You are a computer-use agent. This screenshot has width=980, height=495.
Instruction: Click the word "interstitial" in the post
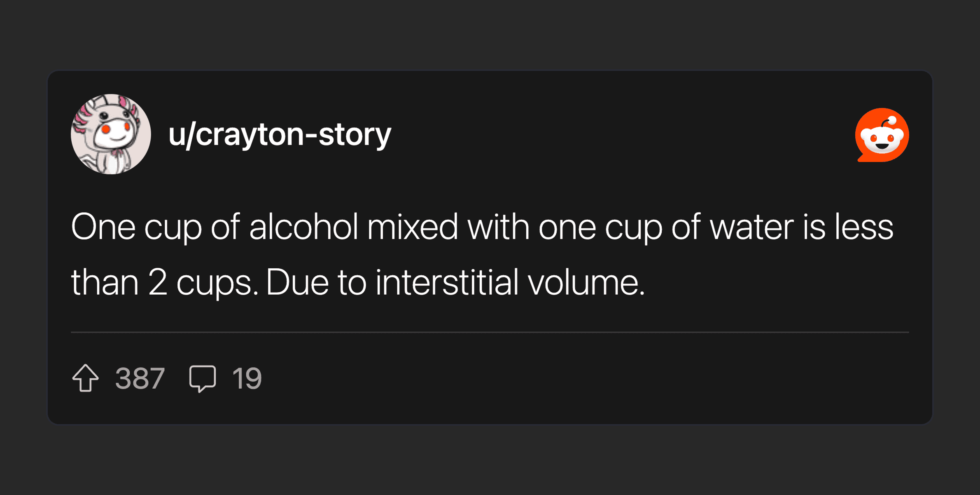coord(447,282)
